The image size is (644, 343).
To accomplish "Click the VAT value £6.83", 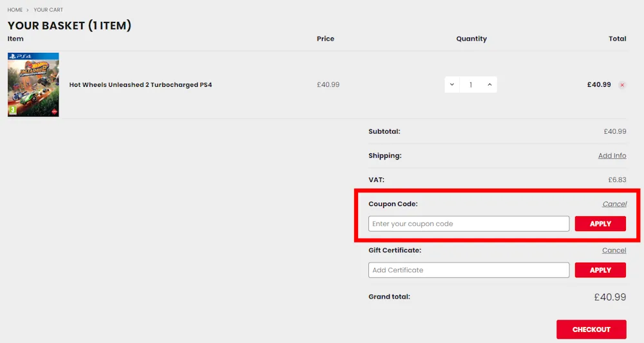I will point(618,180).
